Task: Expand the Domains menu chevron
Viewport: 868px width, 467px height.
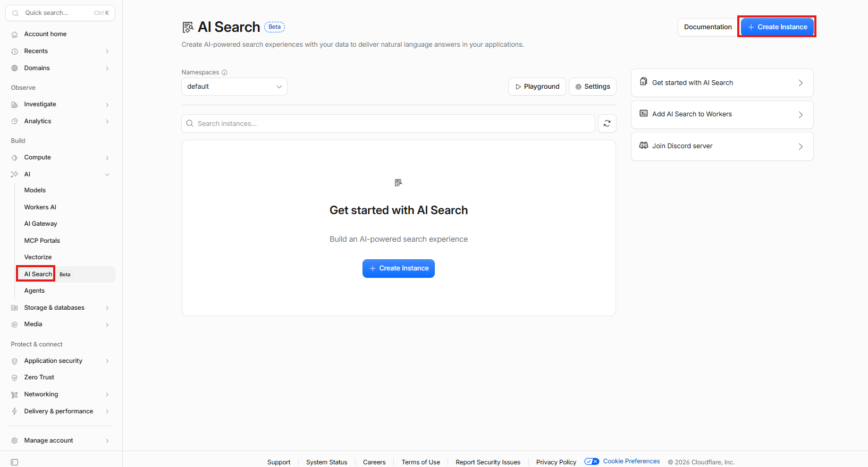Action: point(107,69)
